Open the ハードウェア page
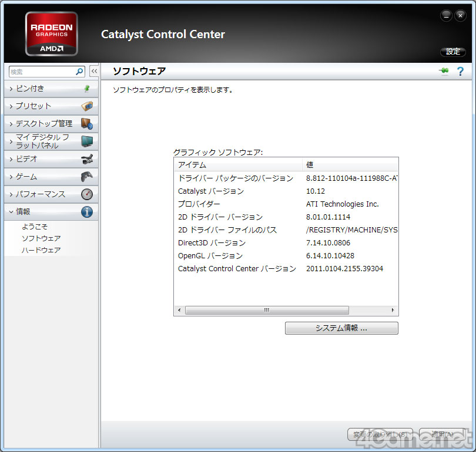This screenshot has width=476, height=452. [41, 250]
